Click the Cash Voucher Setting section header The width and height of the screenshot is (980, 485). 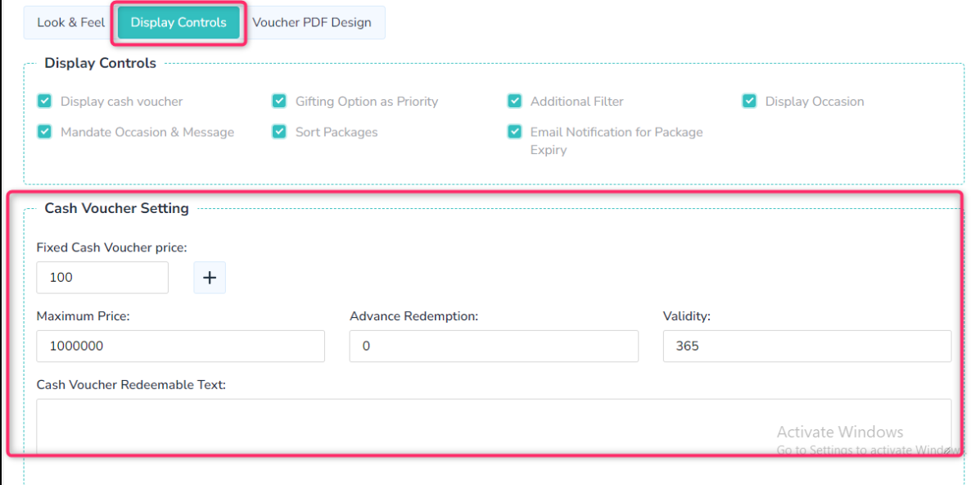click(x=116, y=208)
